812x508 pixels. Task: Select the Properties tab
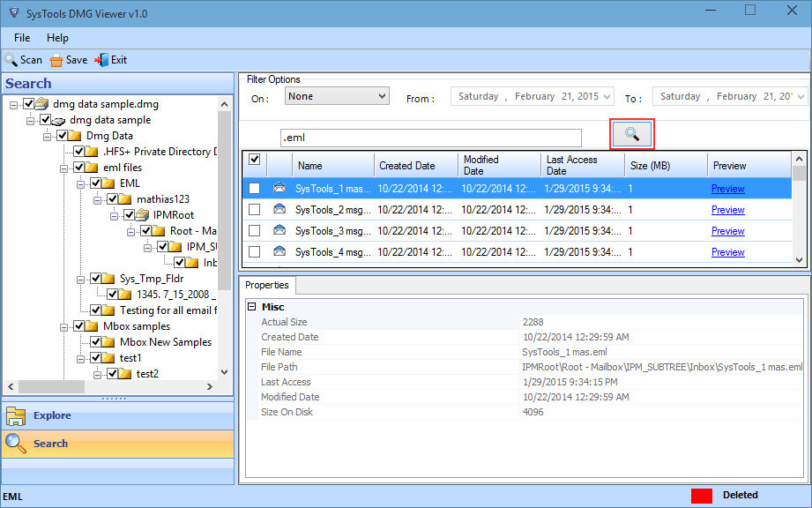tap(267, 286)
